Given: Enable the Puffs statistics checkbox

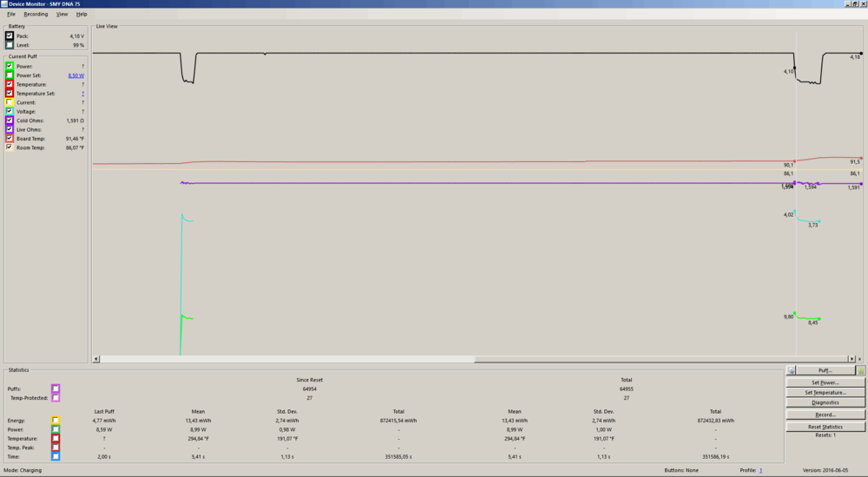Looking at the screenshot, I should click(x=56, y=389).
